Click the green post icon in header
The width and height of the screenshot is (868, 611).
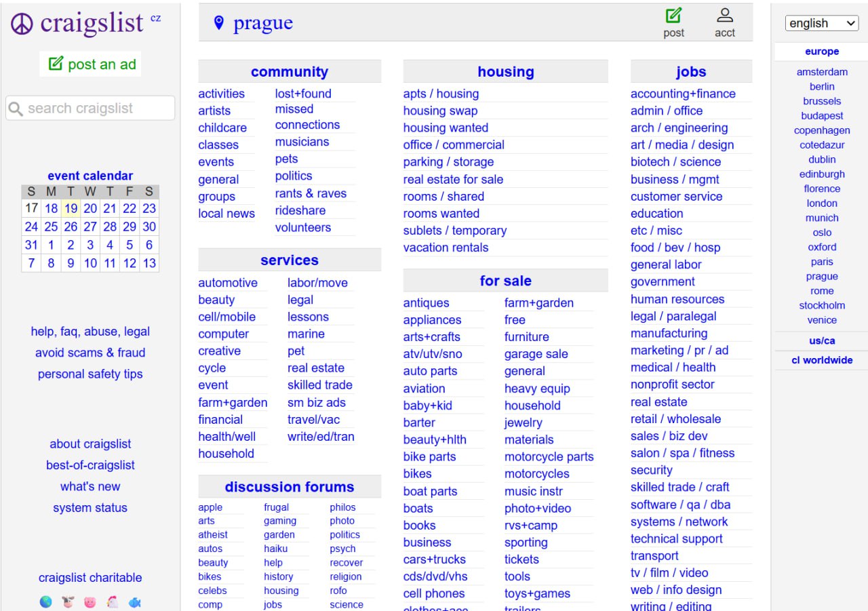coord(673,16)
